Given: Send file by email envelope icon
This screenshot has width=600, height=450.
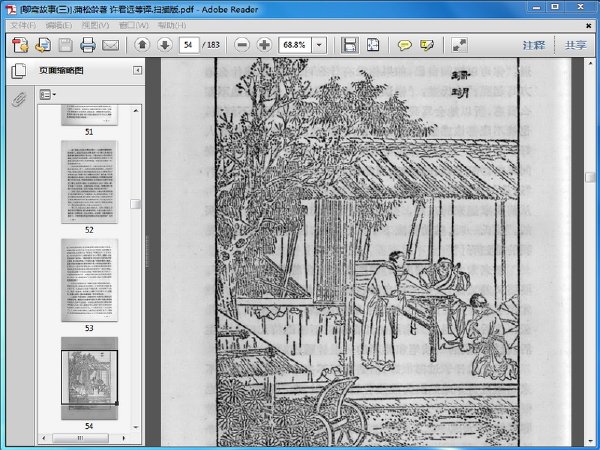Looking at the screenshot, I should tap(110, 46).
